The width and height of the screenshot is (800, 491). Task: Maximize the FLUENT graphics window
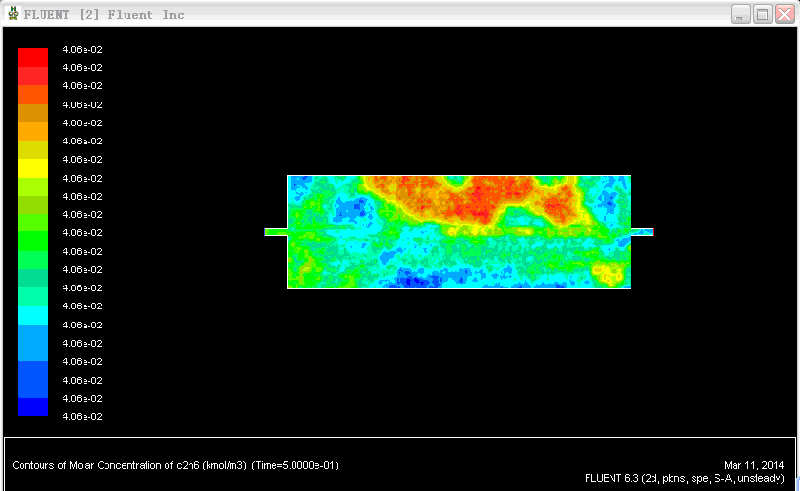tap(763, 14)
